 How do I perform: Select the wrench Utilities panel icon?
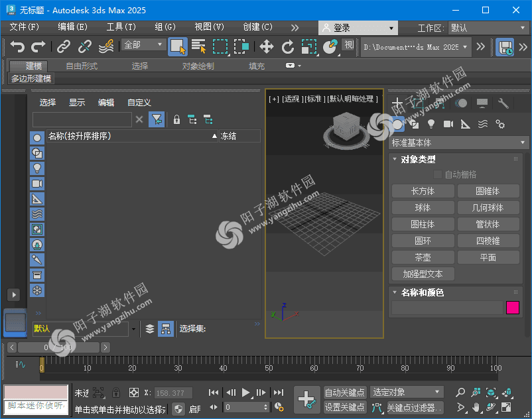[504, 103]
